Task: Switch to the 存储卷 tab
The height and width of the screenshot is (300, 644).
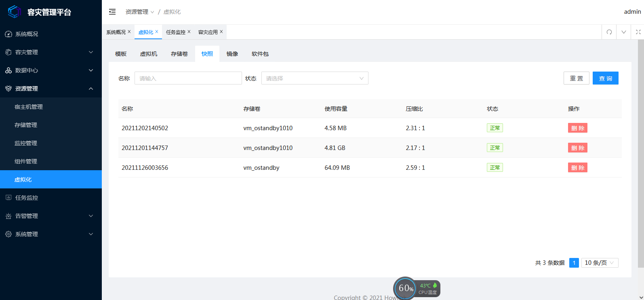Action: [179, 54]
